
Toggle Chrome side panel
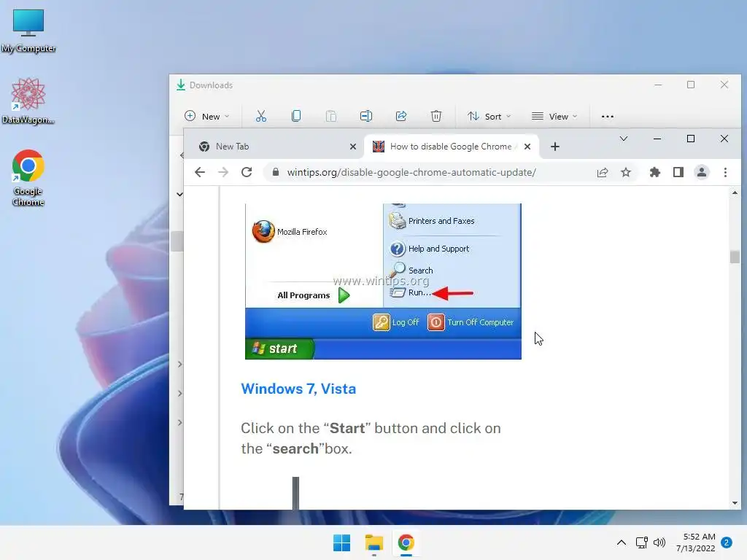(678, 172)
